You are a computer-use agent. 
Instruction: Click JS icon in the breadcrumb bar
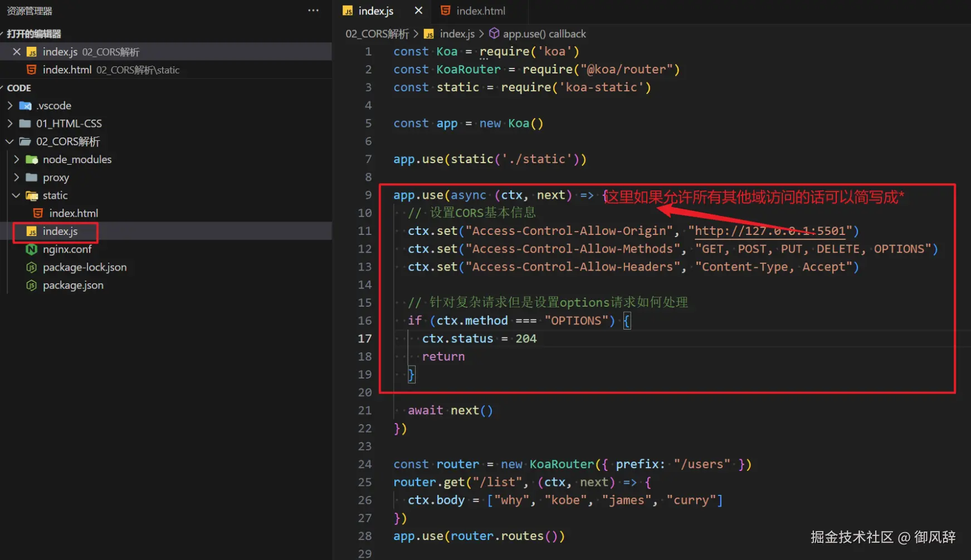pos(429,34)
